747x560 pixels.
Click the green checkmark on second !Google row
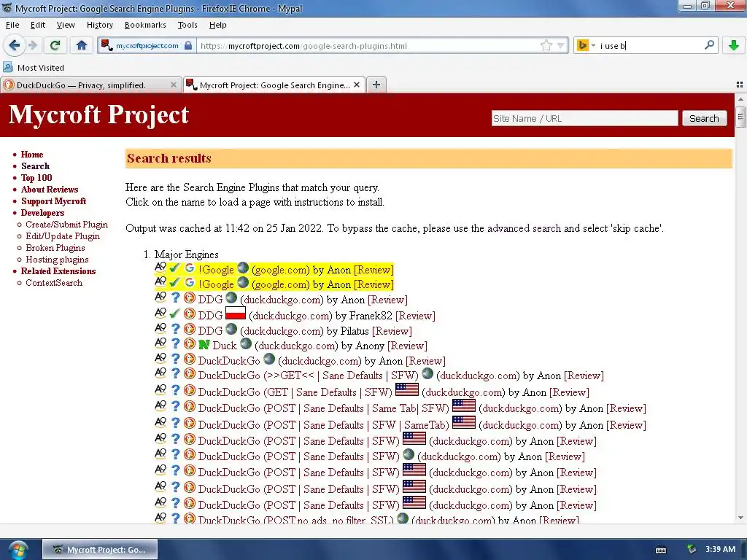click(x=174, y=282)
